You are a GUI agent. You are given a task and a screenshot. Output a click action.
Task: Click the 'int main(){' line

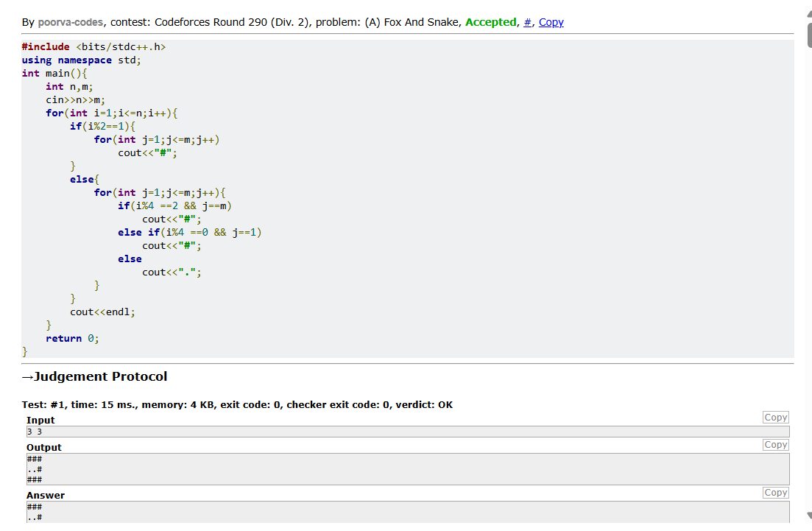click(x=54, y=73)
